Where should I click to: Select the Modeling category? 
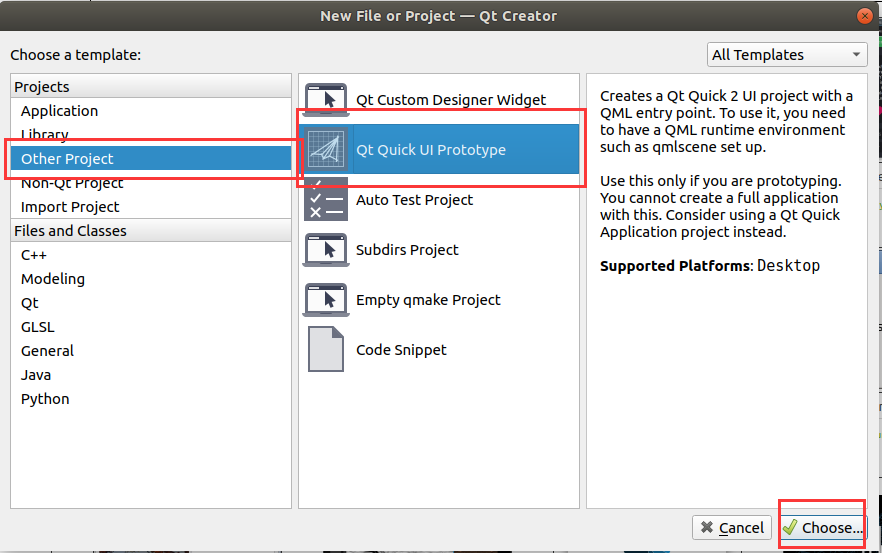tap(151, 279)
